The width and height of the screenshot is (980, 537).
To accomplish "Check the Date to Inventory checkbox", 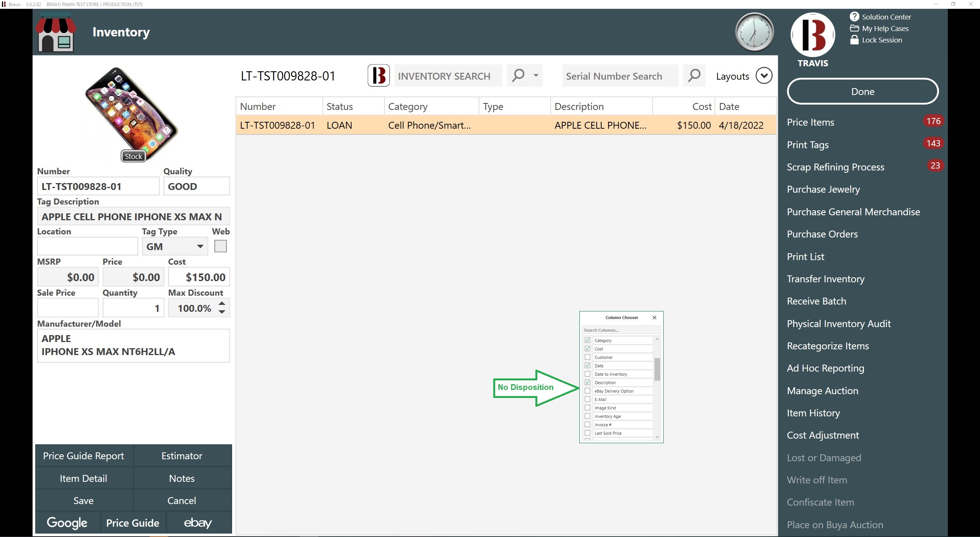I will pyautogui.click(x=587, y=374).
